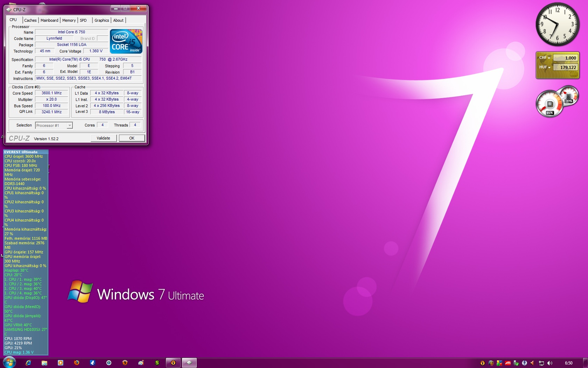Click the analog clock desktop gadget
This screenshot has height=368, width=588.
(x=558, y=24)
